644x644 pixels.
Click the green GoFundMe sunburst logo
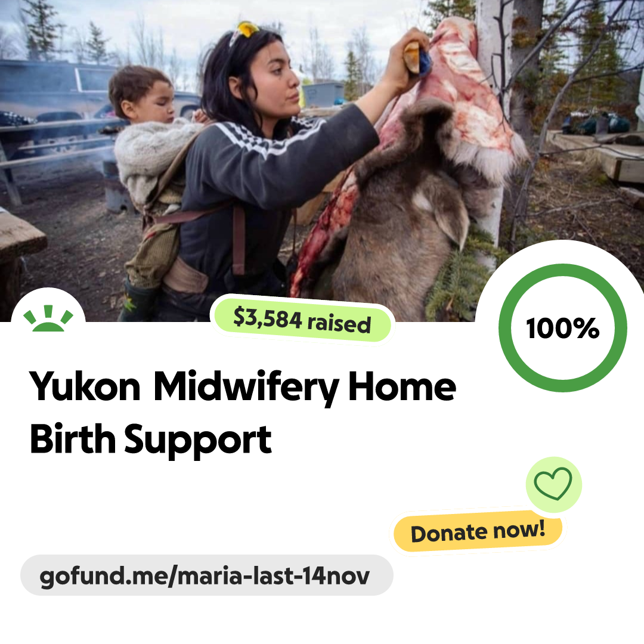click(48, 318)
